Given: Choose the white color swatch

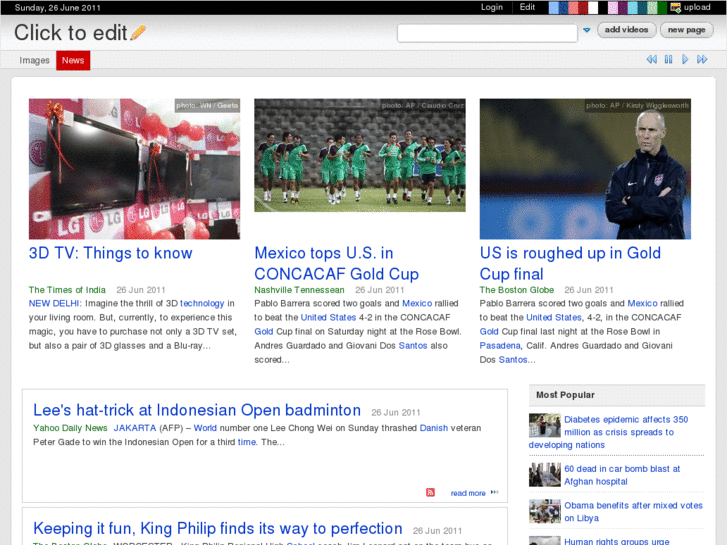Looking at the screenshot, I should pos(593,7).
